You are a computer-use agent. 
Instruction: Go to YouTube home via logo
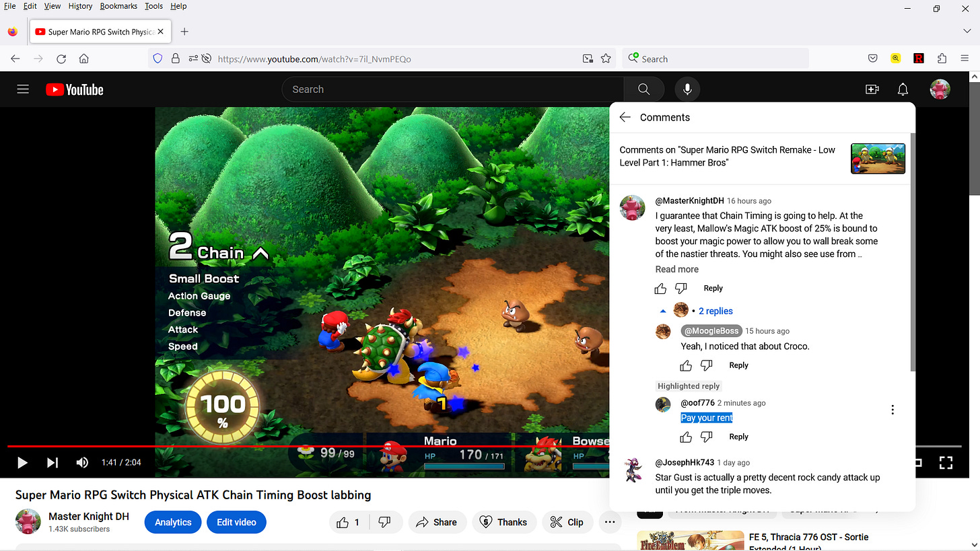tap(75, 89)
